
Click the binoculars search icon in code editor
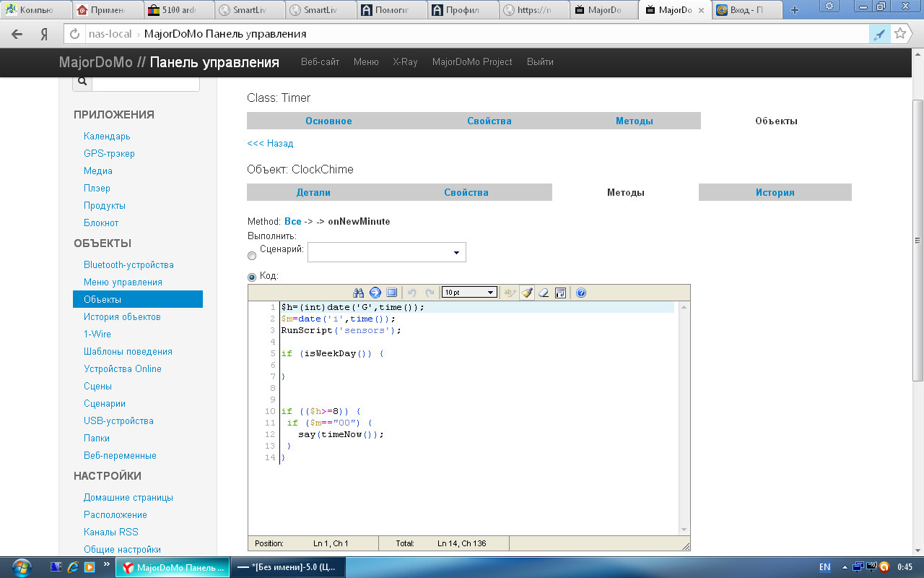point(359,293)
